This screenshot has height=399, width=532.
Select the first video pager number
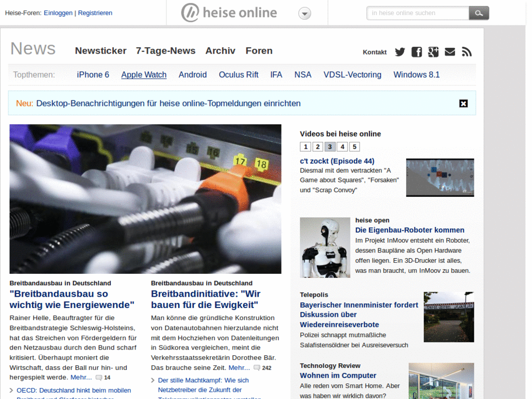coord(305,147)
